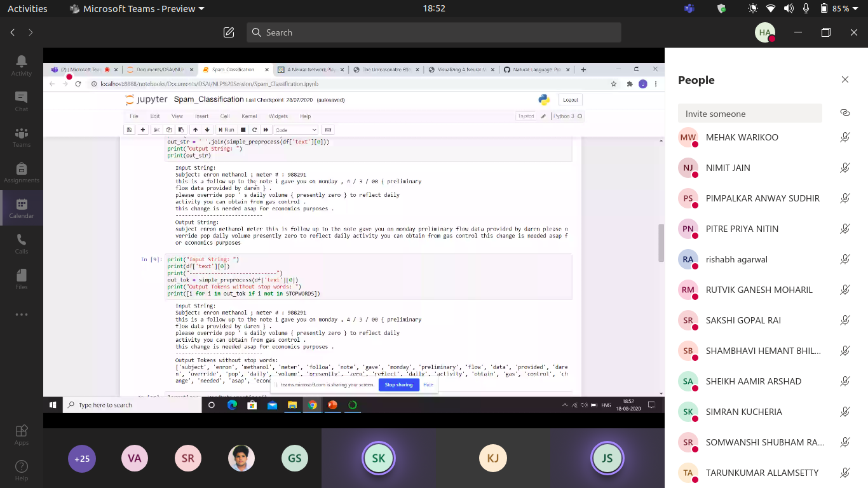Toggle the mic icon for SIMRAN KUCHERIA
Image resolution: width=868 pixels, height=488 pixels.
click(x=844, y=412)
